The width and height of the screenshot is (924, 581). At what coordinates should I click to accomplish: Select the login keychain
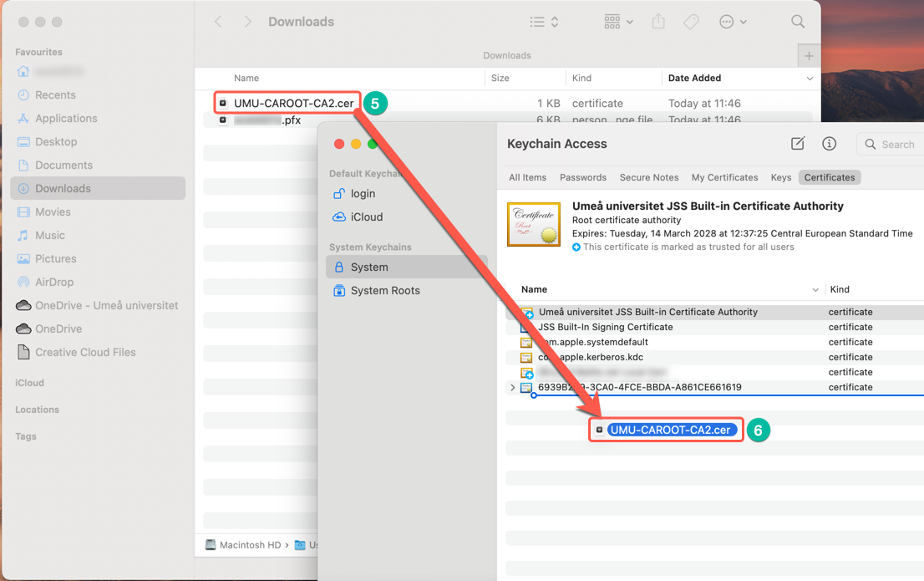point(363,193)
